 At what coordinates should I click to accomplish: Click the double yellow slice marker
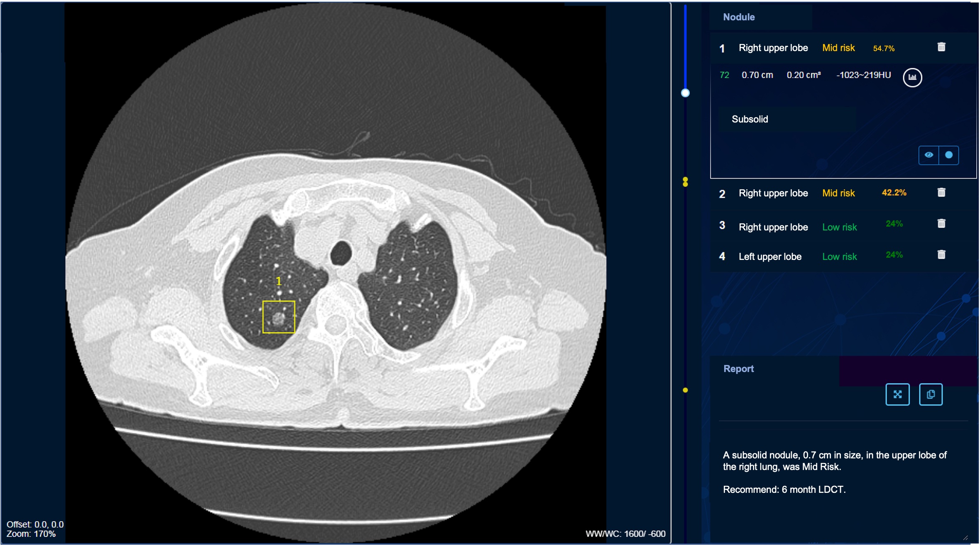point(685,182)
